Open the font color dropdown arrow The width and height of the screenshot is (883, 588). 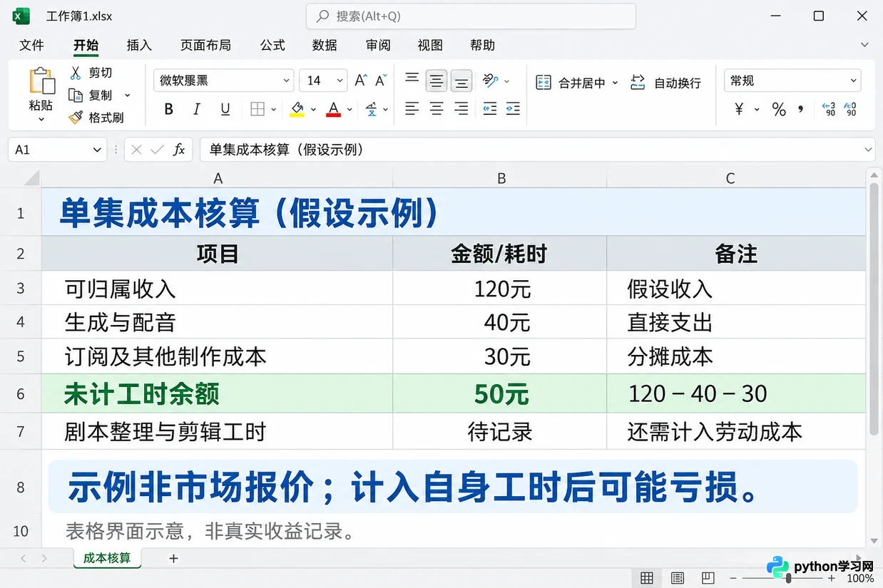pos(349,110)
